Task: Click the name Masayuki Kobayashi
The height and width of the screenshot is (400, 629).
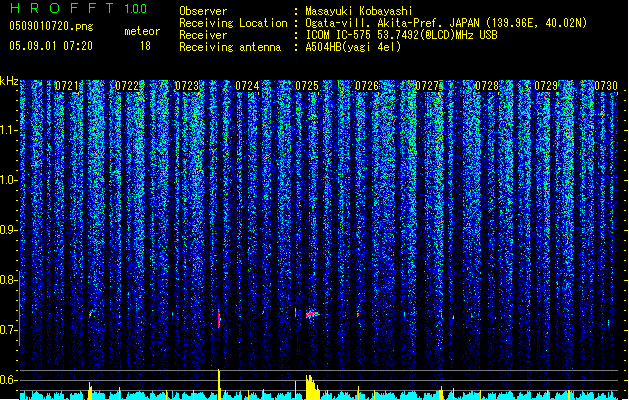Action: coord(359,11)
